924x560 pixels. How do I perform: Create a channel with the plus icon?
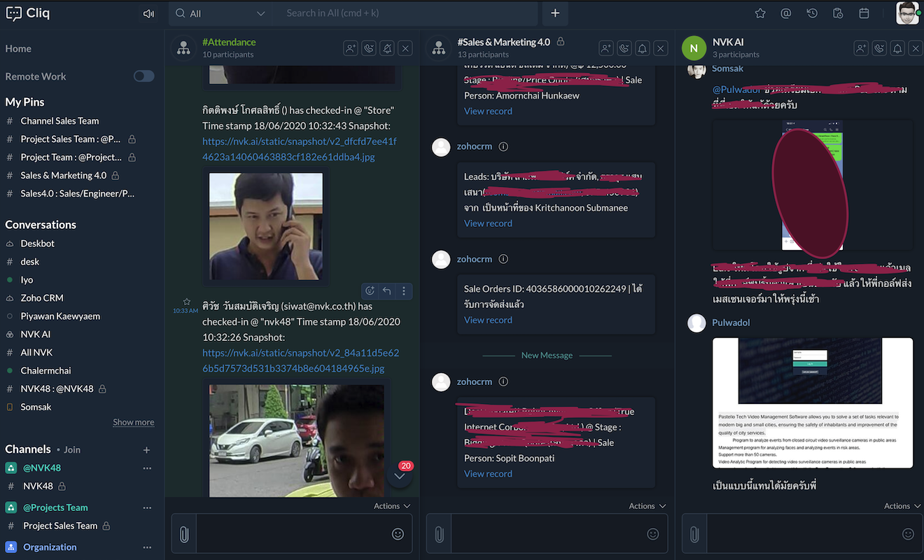pyautogui.click(x=146, y=450)
